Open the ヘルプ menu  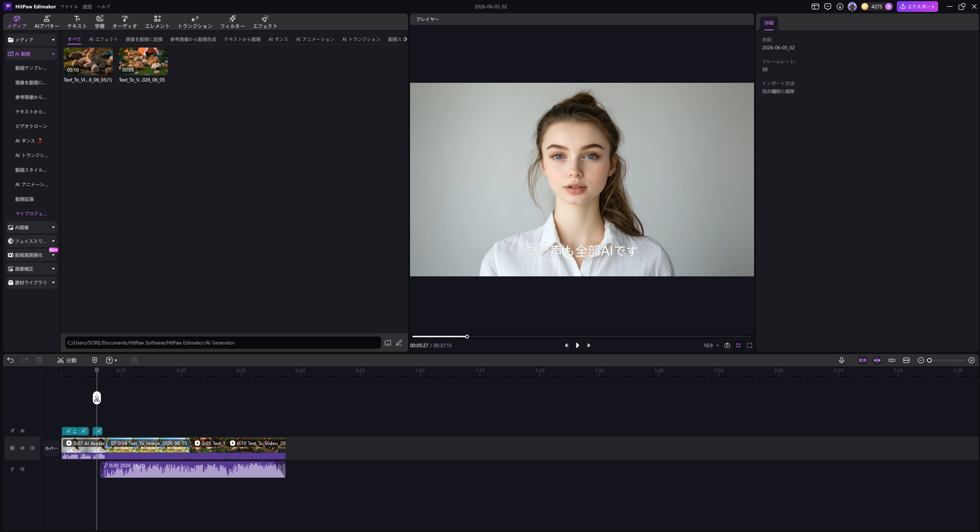(104, 7)
